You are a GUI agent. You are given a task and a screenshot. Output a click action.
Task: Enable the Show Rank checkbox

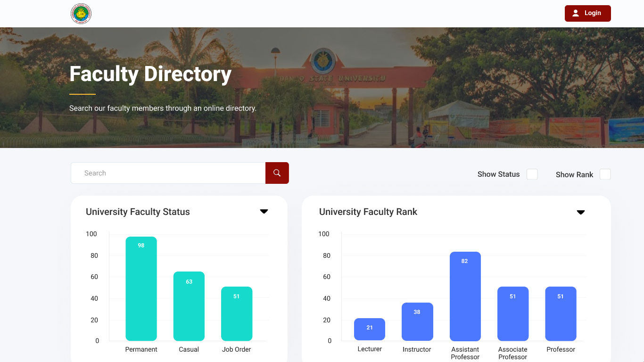605,174
